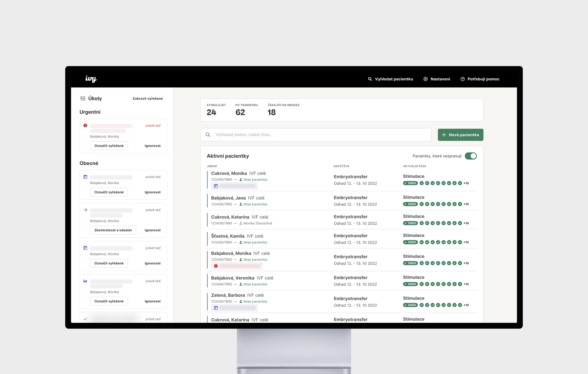Click the DNES badge in Babjaková, Jana row
The height and width of the screenshot is (374, 588).
coord(410,204)
